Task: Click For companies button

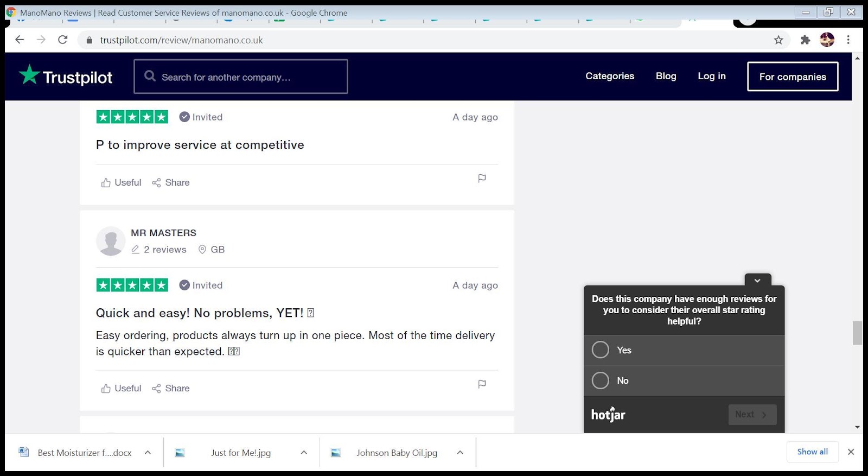Action: click(x=793, y=77)
